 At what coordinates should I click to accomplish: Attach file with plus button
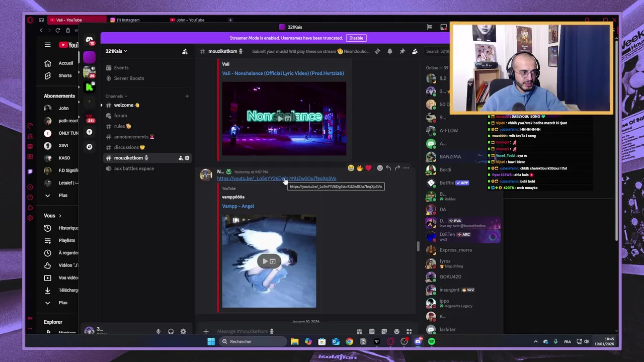click(x=206, y=331)
